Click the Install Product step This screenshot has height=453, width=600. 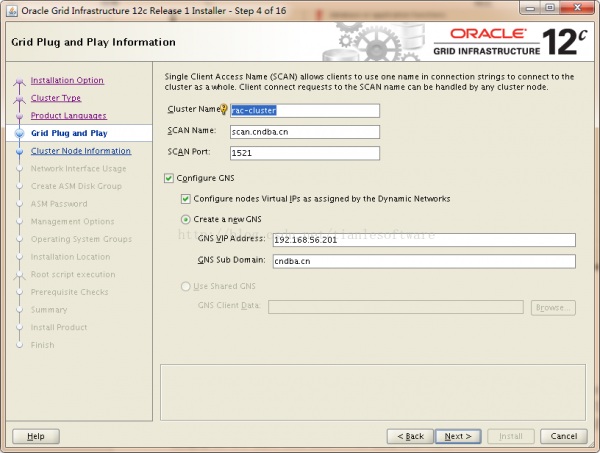(x=59, y=327)
